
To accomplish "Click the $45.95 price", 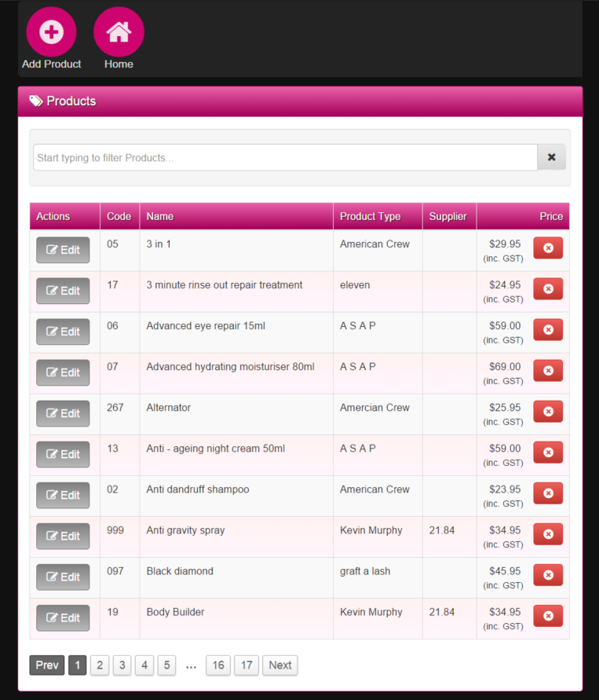I will [505, 571].
